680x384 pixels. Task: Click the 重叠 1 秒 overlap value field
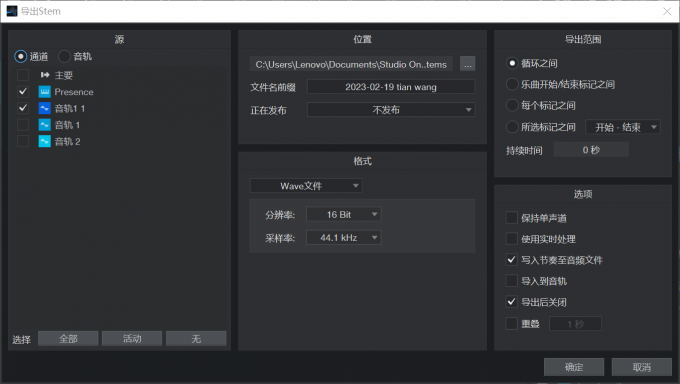point(575,324)
